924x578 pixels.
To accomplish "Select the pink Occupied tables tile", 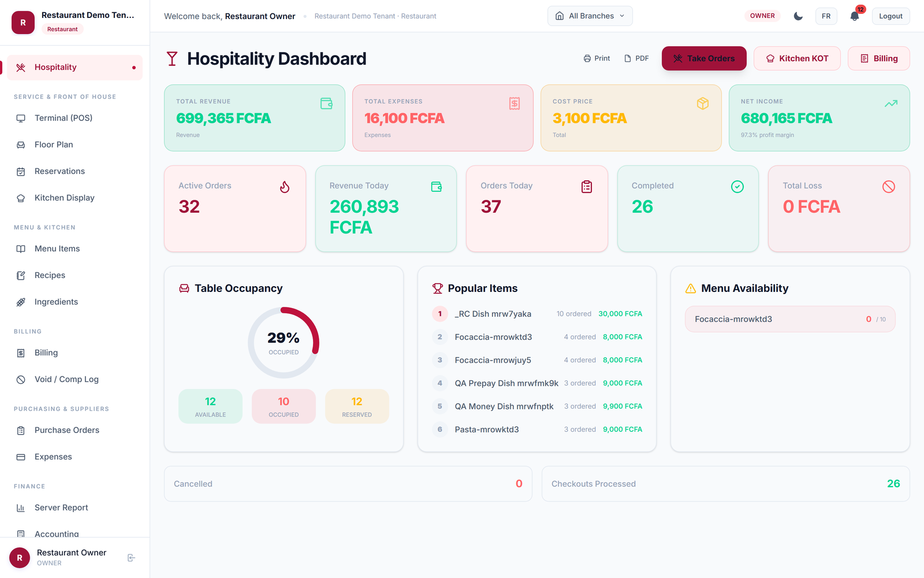I will point(284,406).
